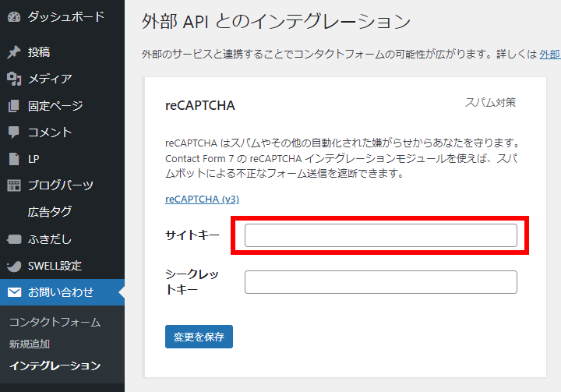Open the コンタクトフォーム submenu

pos(55,322)
